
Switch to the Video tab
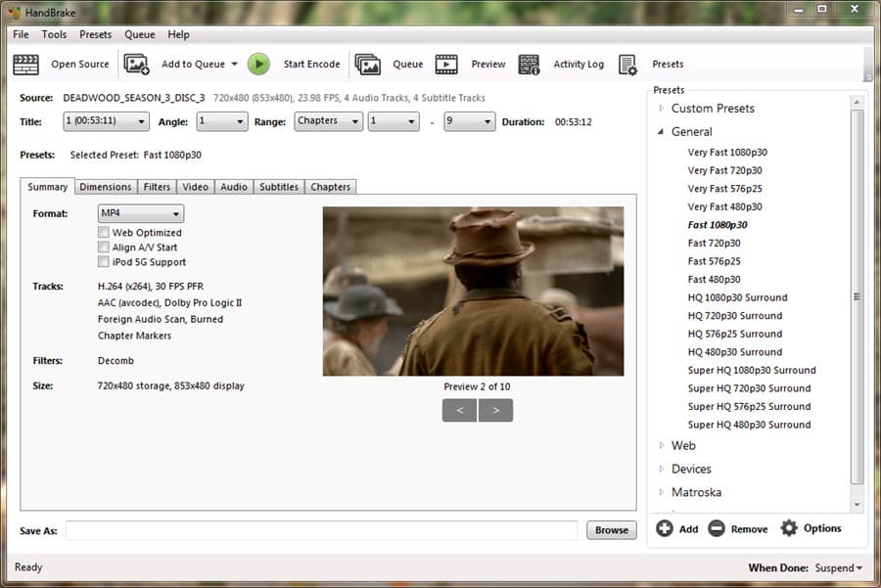pyautogui.click(x=195, y=187)
